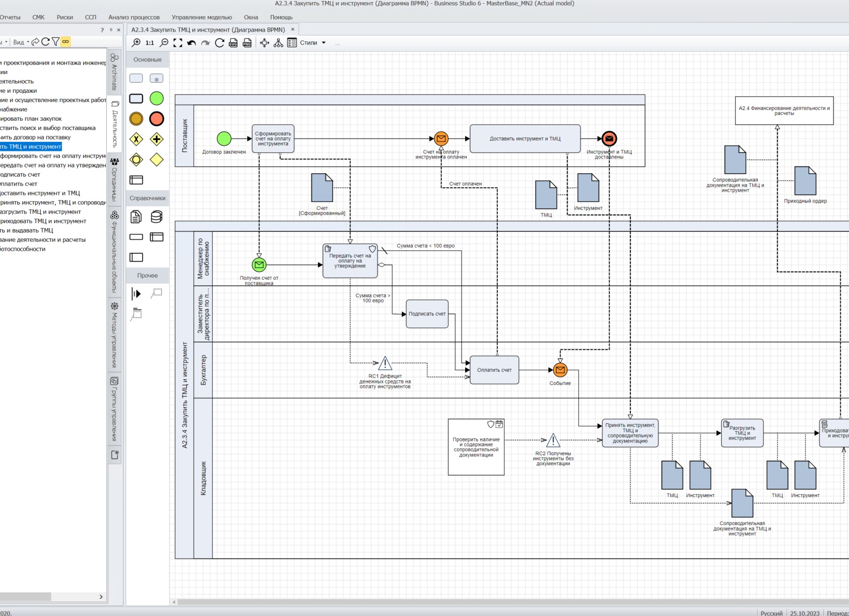Open the Вид dropdown in navigator

pos(20,42)
